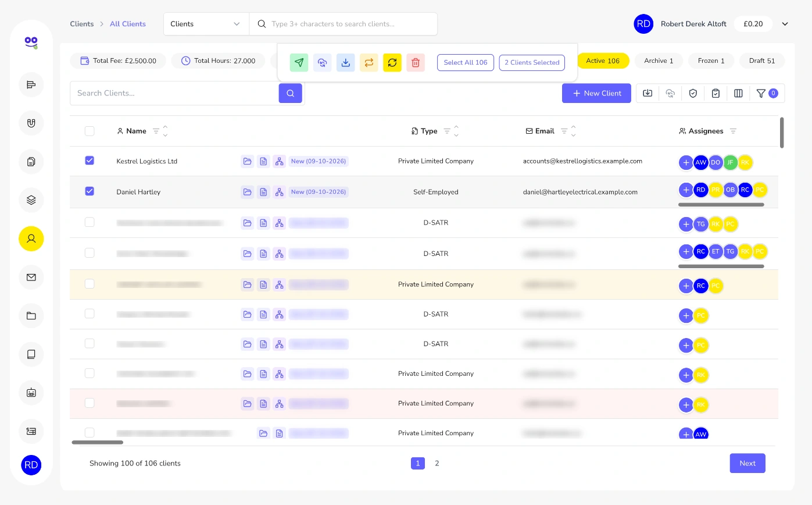Click the orange transfer arrows icon
The image size is (812, 505).
coord(369,63)
